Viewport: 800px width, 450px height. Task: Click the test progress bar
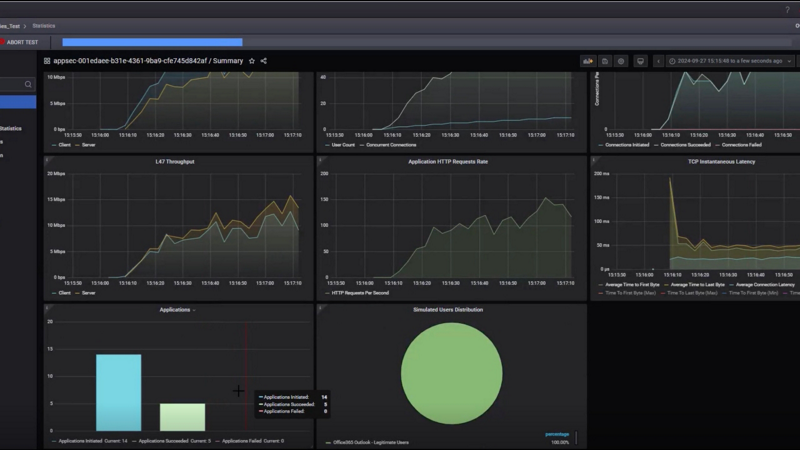coord(427,42)
